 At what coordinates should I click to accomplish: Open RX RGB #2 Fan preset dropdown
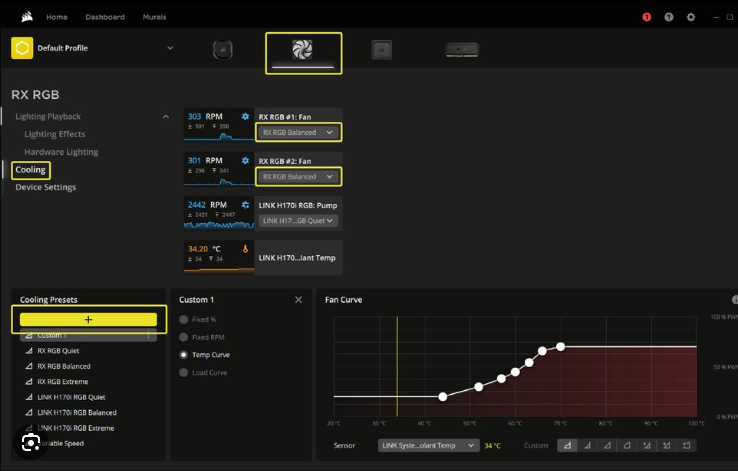[298, 176]
